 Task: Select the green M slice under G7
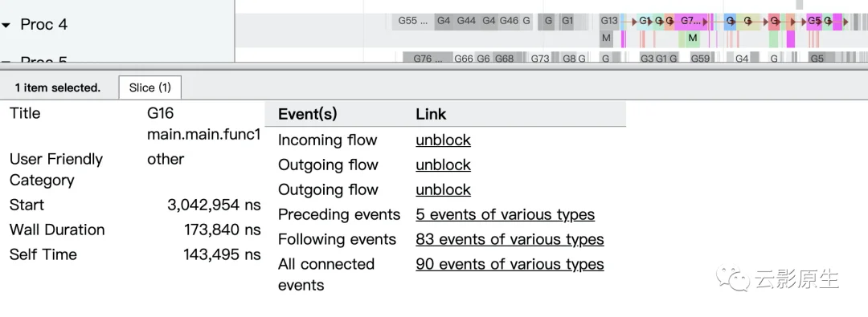coord(692,39)
